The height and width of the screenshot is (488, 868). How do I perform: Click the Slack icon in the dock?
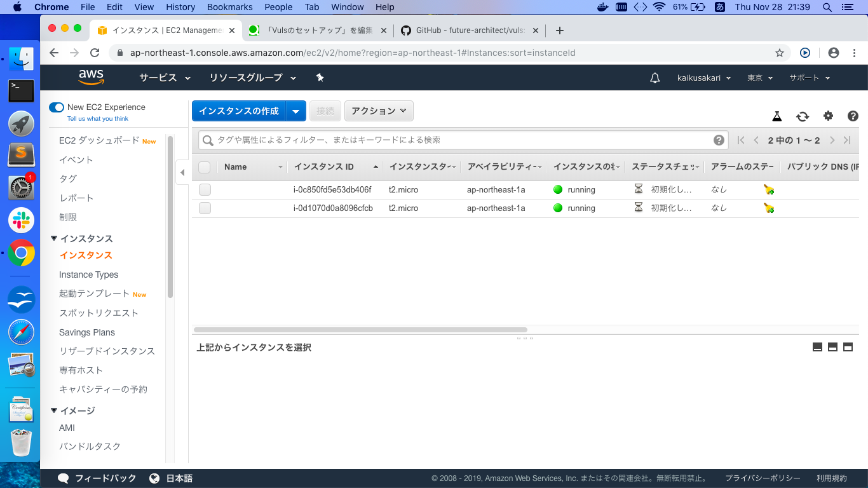coord(21,220)
